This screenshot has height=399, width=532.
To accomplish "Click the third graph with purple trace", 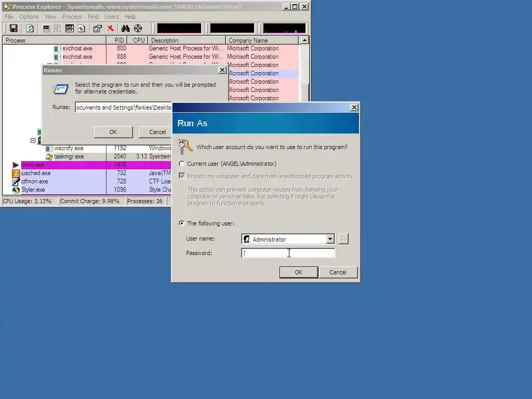I will coord(284,29).
